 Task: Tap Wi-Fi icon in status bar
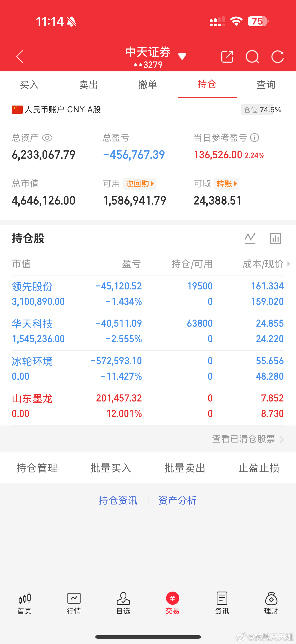tap(236, 21)
